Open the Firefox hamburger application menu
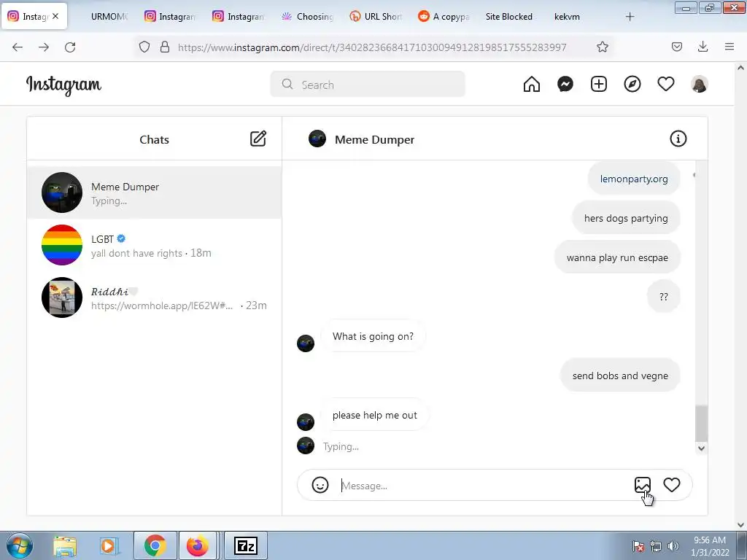The image size is (747, 560). 729,47
